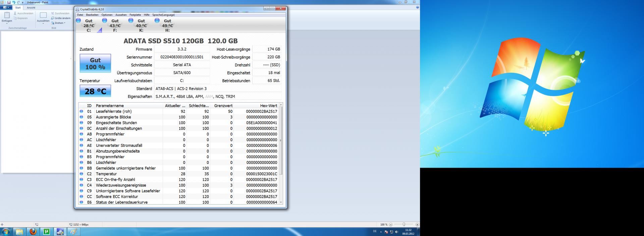Click the zoom in plus button in Paint
This screenshot has width=644, height=236.
417,225
